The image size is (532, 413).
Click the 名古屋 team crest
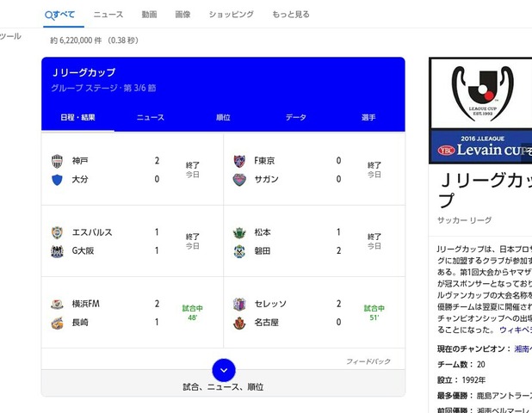tap(239, 323)
